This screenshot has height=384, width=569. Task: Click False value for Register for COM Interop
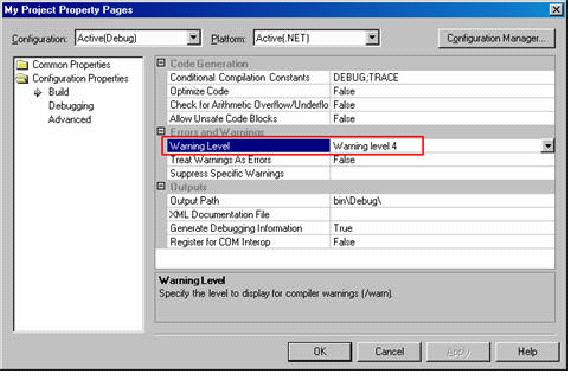(x=442, y=242)
